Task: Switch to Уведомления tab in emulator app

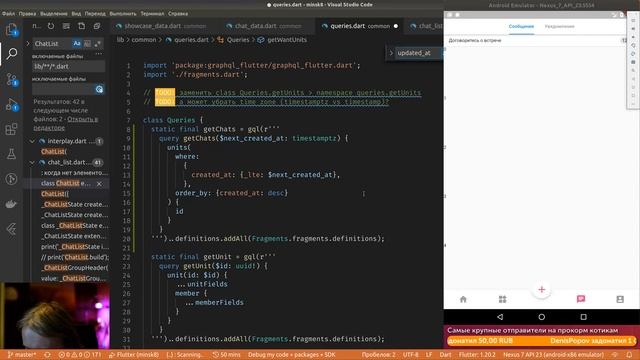Action: 559,26
